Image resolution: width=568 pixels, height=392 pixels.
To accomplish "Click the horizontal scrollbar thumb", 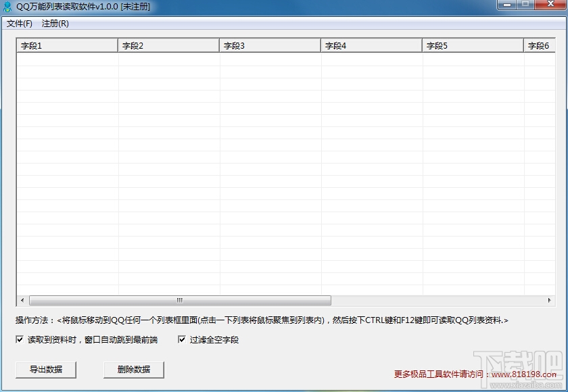I will coord(180,301).
